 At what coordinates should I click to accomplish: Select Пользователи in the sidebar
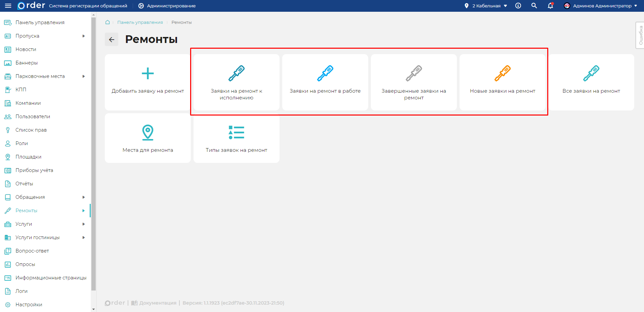click(x=33, y=117)
